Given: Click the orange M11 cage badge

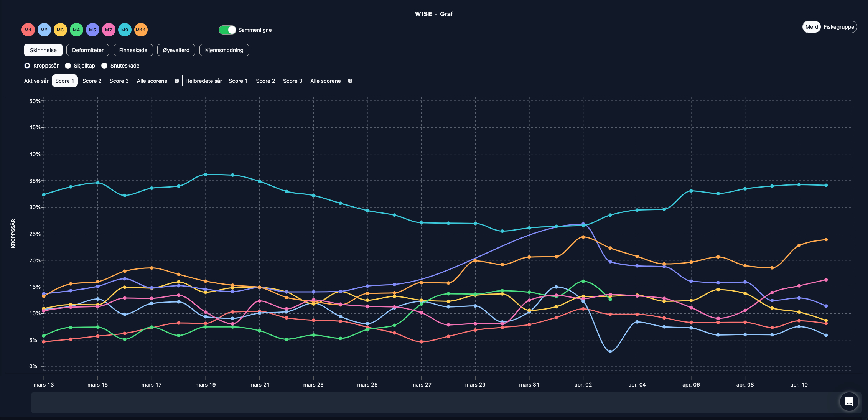Looking at the screenshot, I should coord(141,30).
